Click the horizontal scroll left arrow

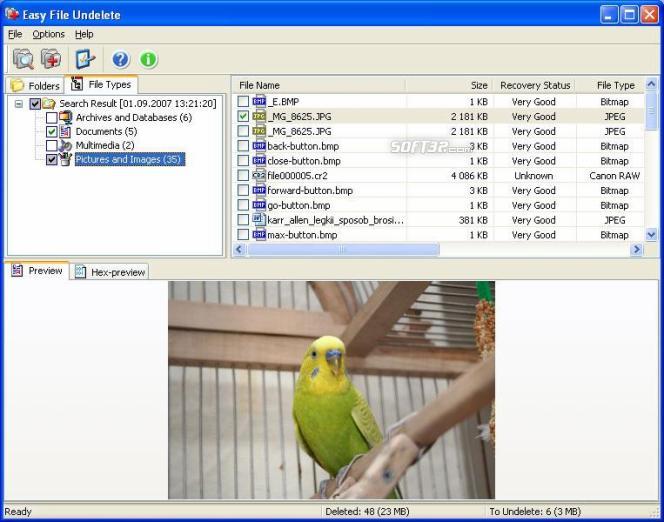click(x=239, y=249)
